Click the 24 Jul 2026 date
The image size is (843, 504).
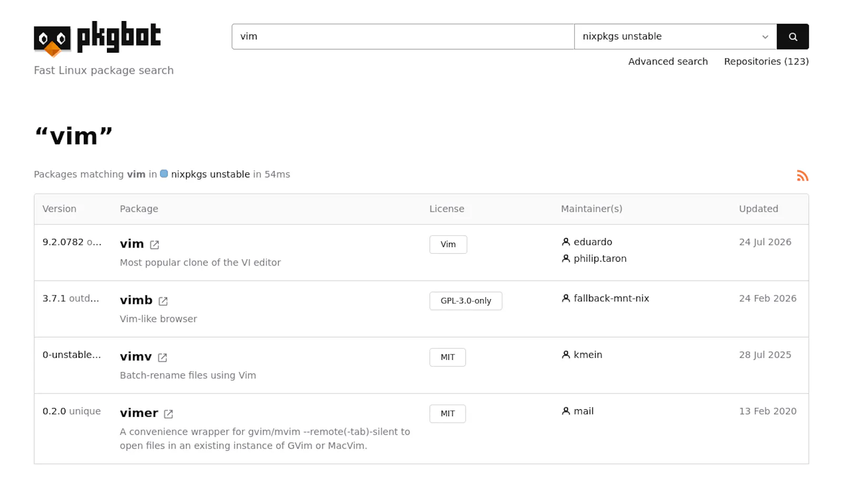point(765,242)
